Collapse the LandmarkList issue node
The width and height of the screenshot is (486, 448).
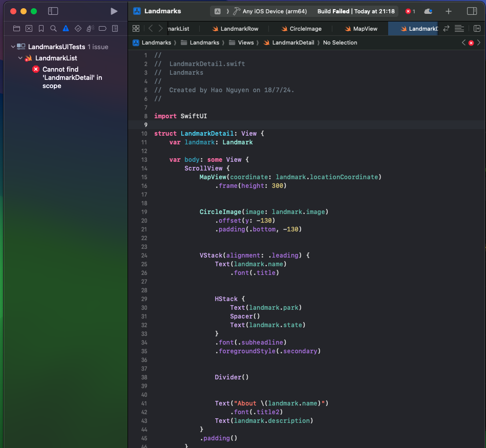(x=20, y=58)
